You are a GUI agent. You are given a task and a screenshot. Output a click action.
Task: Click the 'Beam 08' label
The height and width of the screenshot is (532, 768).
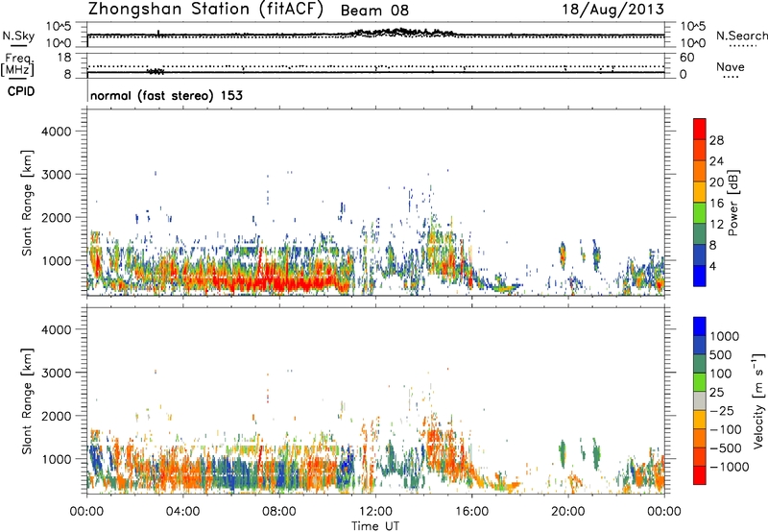tap(374, 11)
